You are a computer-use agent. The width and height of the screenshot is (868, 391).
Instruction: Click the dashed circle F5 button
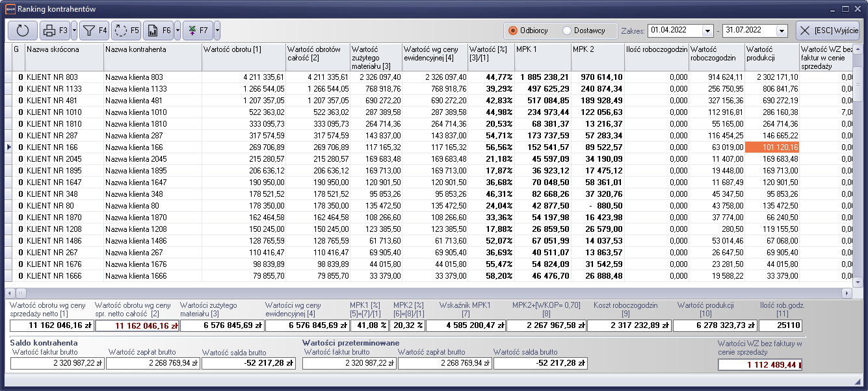click(x=126, y=30)
